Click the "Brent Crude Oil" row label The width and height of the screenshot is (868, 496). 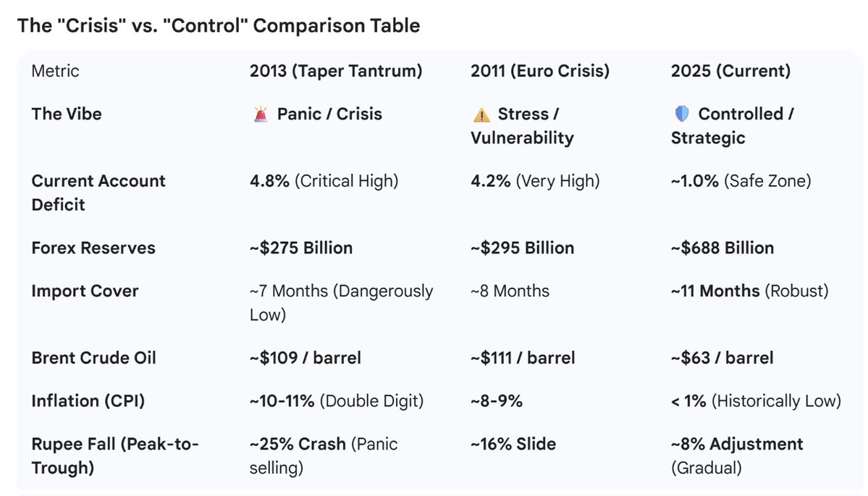(x=93, y=358)
